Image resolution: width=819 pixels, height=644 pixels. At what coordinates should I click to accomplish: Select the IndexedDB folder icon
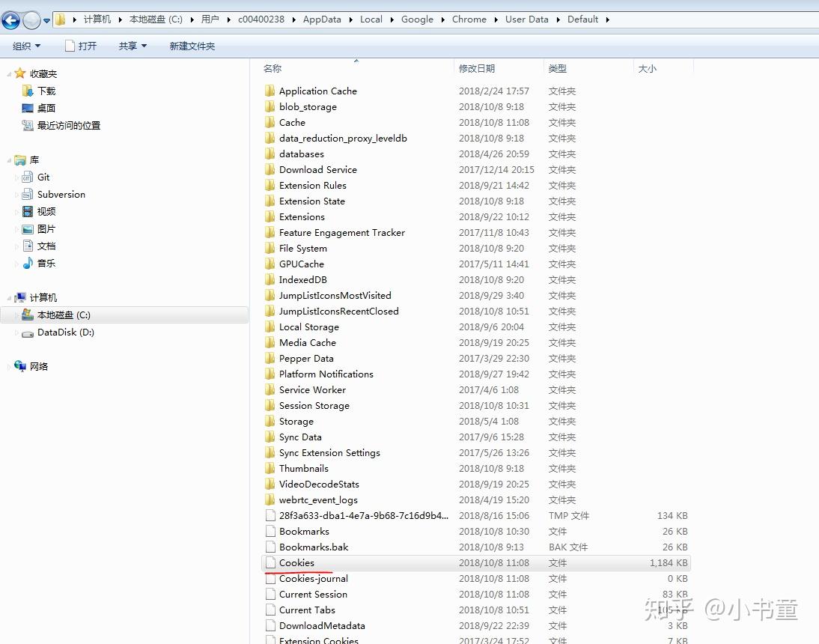(270, 279)
